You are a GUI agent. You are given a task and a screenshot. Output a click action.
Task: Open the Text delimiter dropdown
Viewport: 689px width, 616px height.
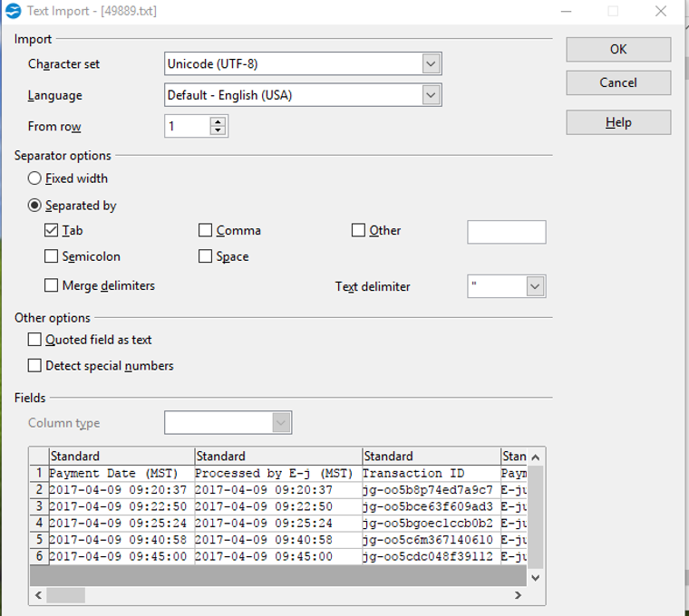pos(535,286)
